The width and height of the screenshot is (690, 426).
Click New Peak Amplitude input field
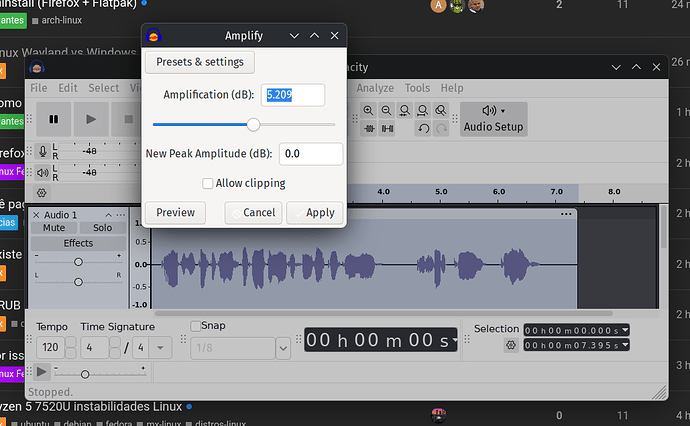[x=311, y=154]
